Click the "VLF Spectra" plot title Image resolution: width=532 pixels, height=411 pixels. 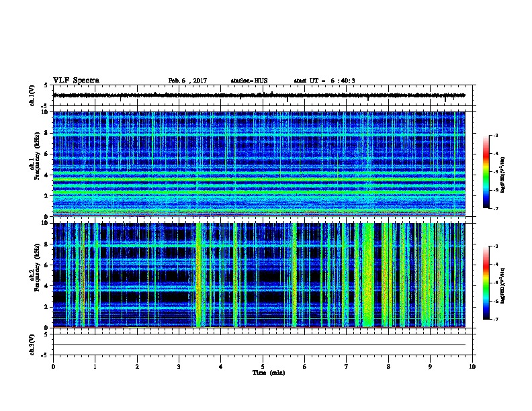pyautogui.click(x=76, y=81)
